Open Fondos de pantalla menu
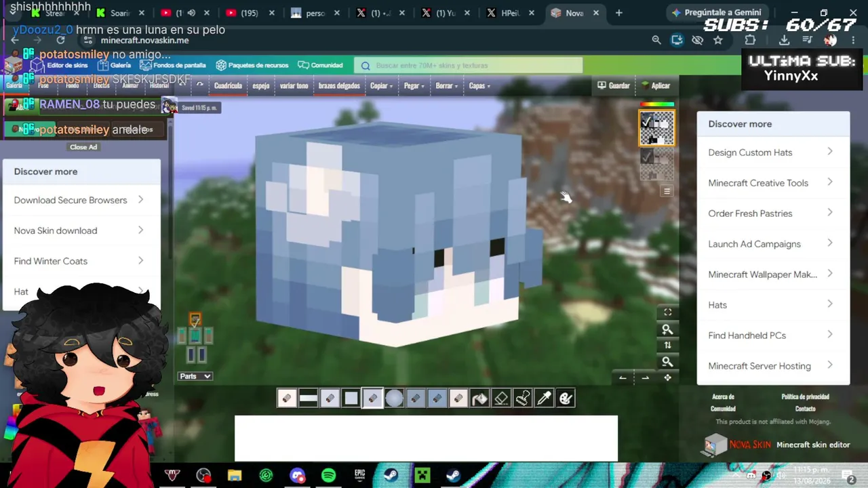 (173, 66)
